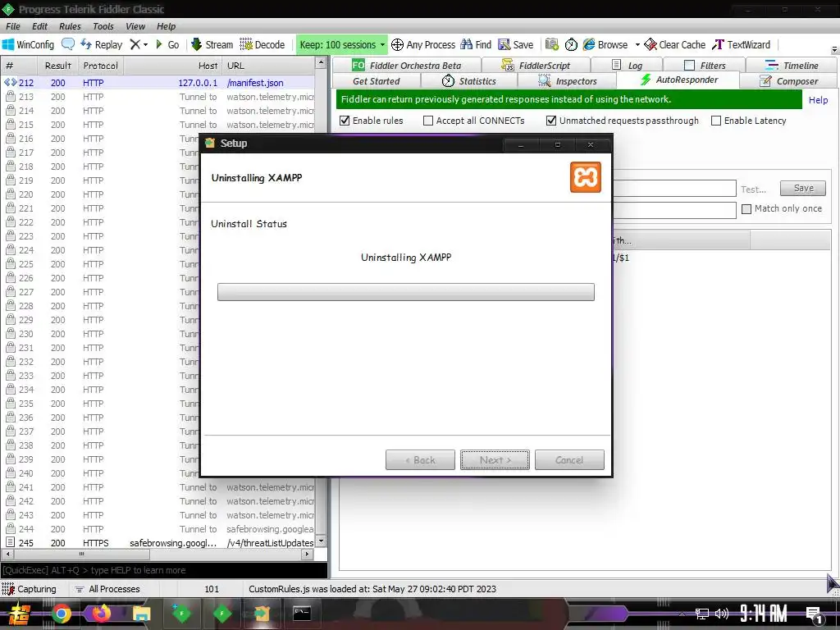Click the volume speaker tray icon
Viewport: 840px width, 630px height.
(722, 614)
